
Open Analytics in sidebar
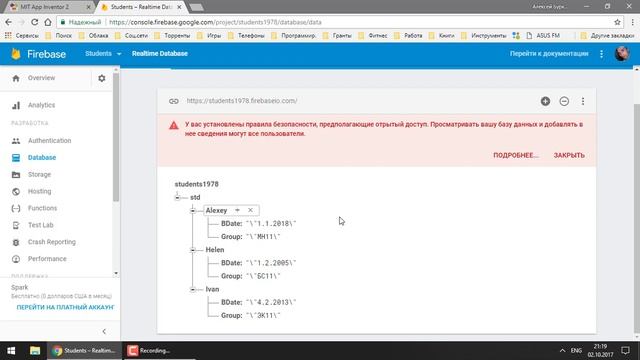[41, 105]
